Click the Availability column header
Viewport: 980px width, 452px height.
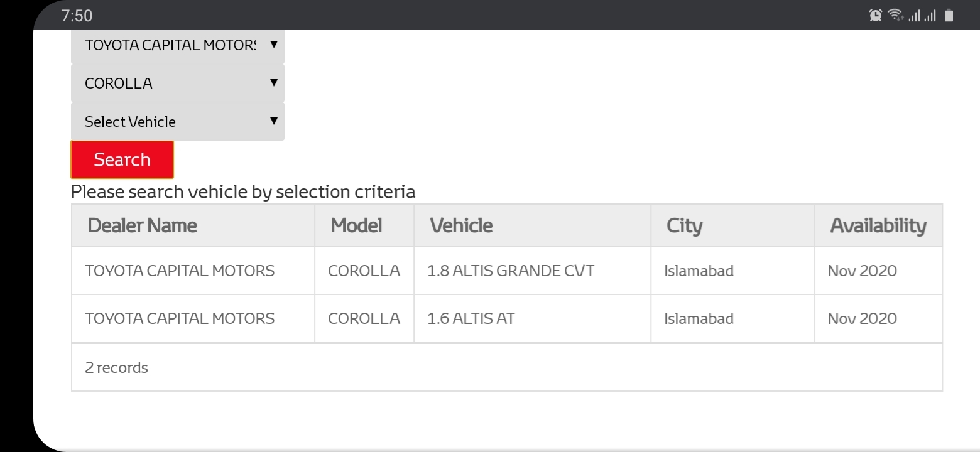click(x=878, y=225)
